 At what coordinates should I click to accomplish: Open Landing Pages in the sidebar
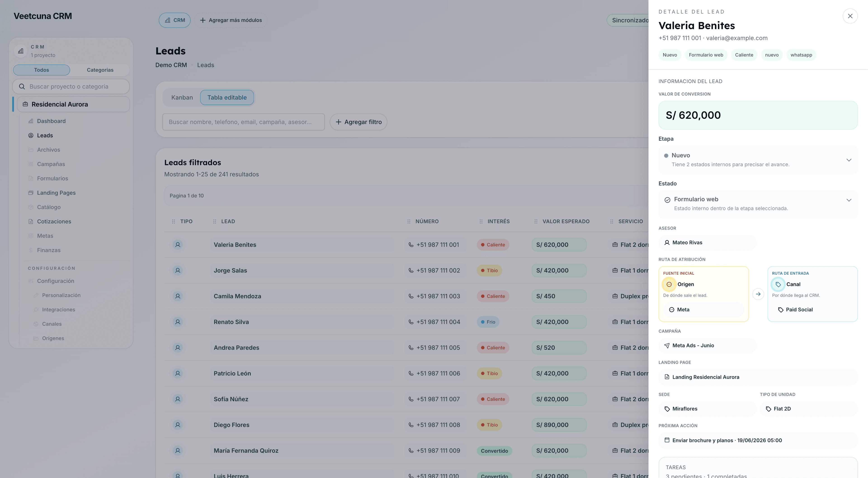[56, 193]
